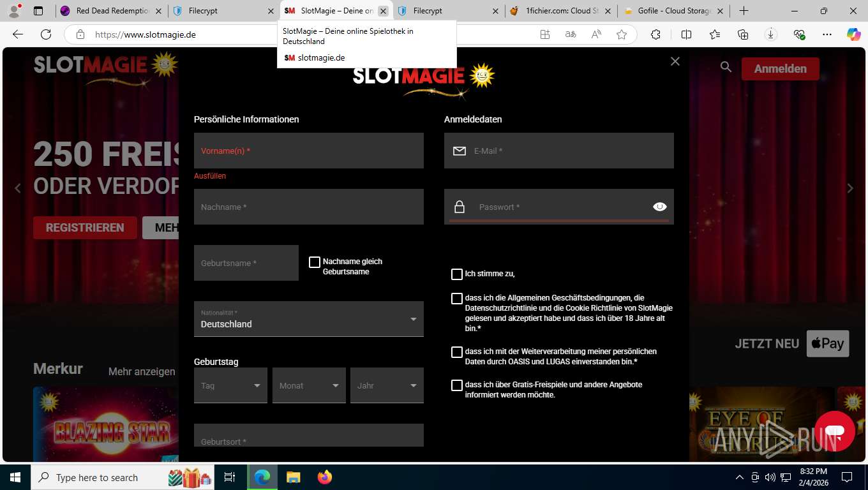Open the Windows Start menu
Viewport: 868px width, 490px height.
click(15, 477)
